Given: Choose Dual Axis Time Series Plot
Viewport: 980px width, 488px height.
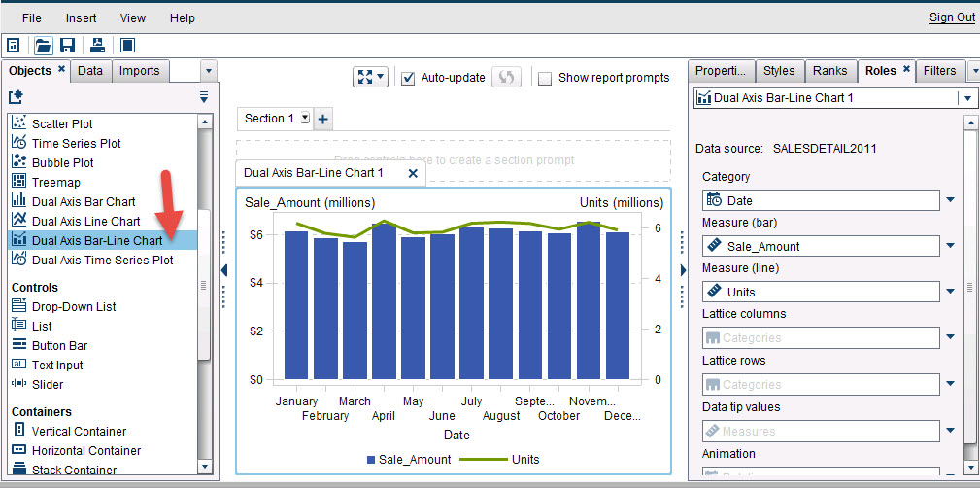Looking at the screenshot, I should point(102,260).
